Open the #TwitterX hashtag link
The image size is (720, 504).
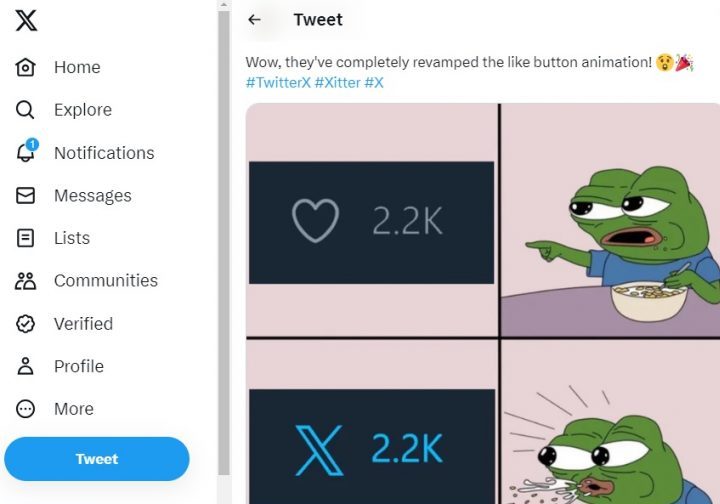278,83
